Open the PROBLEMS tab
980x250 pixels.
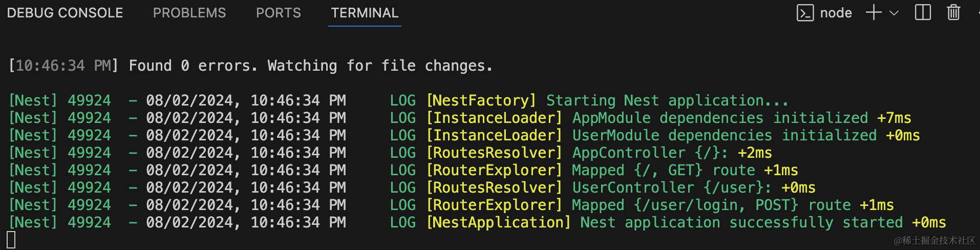[x=189, y=13]
